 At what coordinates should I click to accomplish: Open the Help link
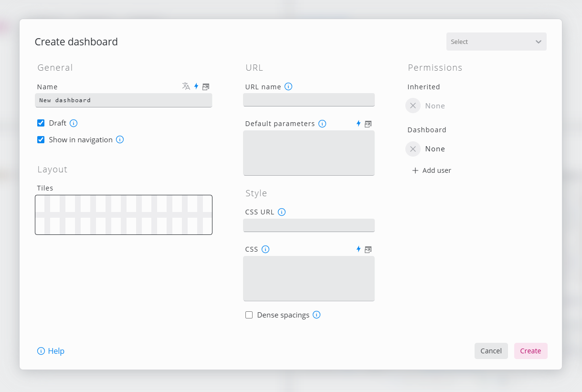point(51,351)
